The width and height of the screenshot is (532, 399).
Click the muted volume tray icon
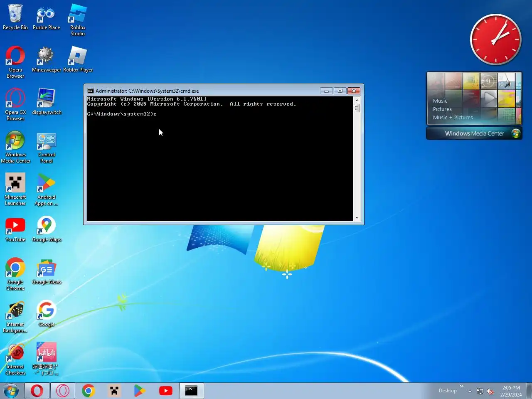(490, 391)
